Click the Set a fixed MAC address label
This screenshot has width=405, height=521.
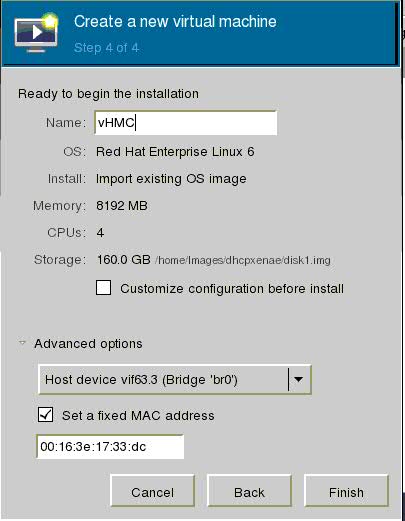138,416
